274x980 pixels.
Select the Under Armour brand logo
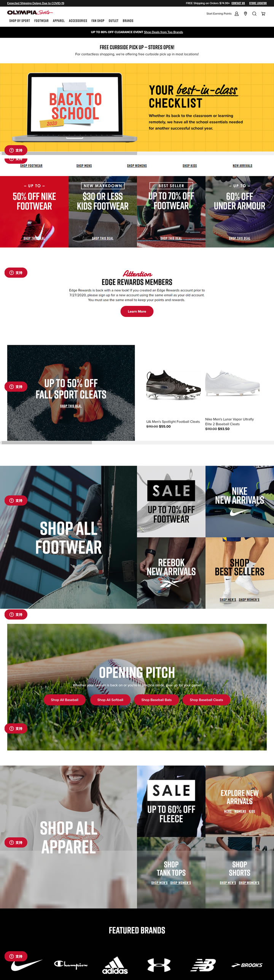click(159, 965)
